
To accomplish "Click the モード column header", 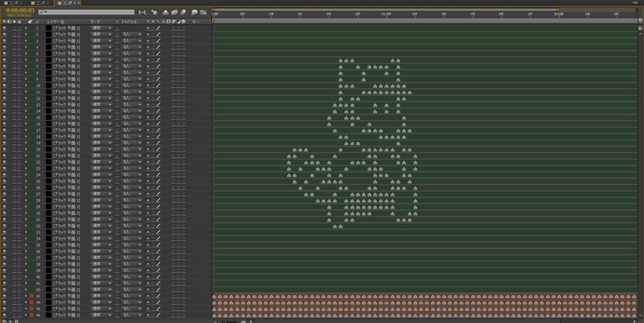I will [x=95, y=22].
